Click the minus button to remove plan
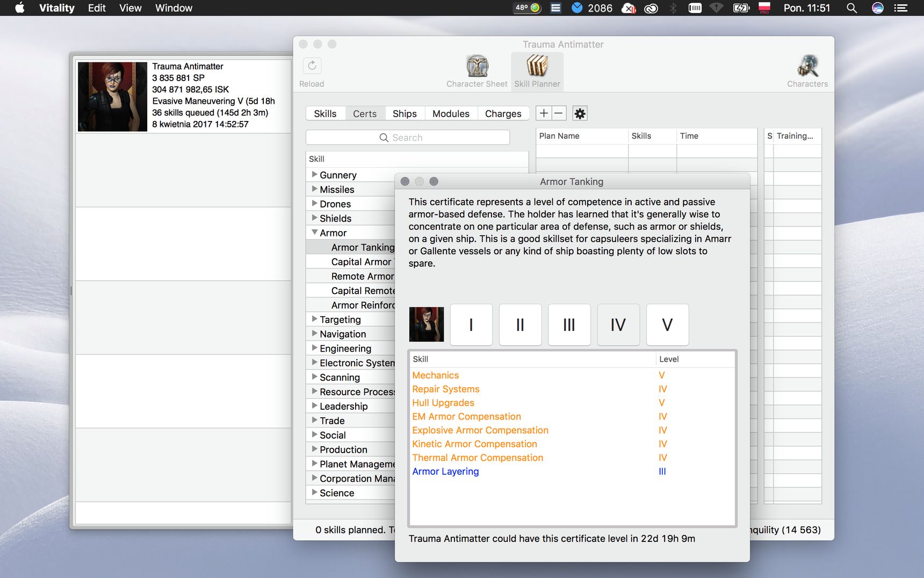Image resolution: width=924 pixels, height=578 pixels. [x=559, y=113]
